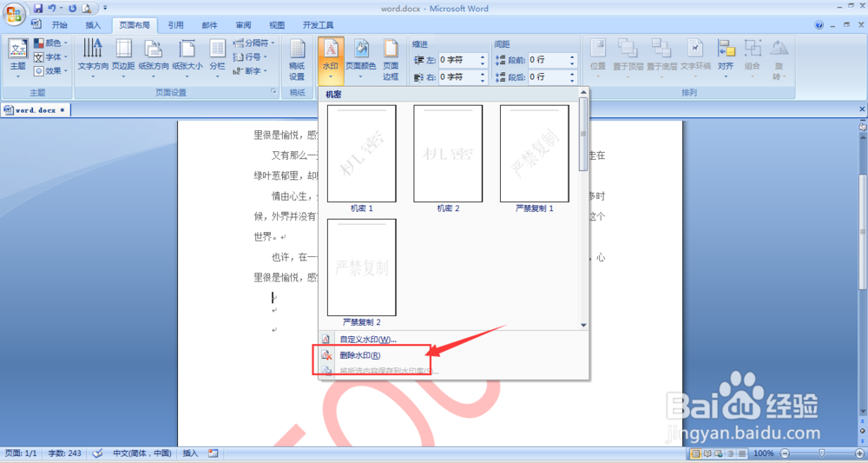Open 页面边框 page borders

pos(391,60)
